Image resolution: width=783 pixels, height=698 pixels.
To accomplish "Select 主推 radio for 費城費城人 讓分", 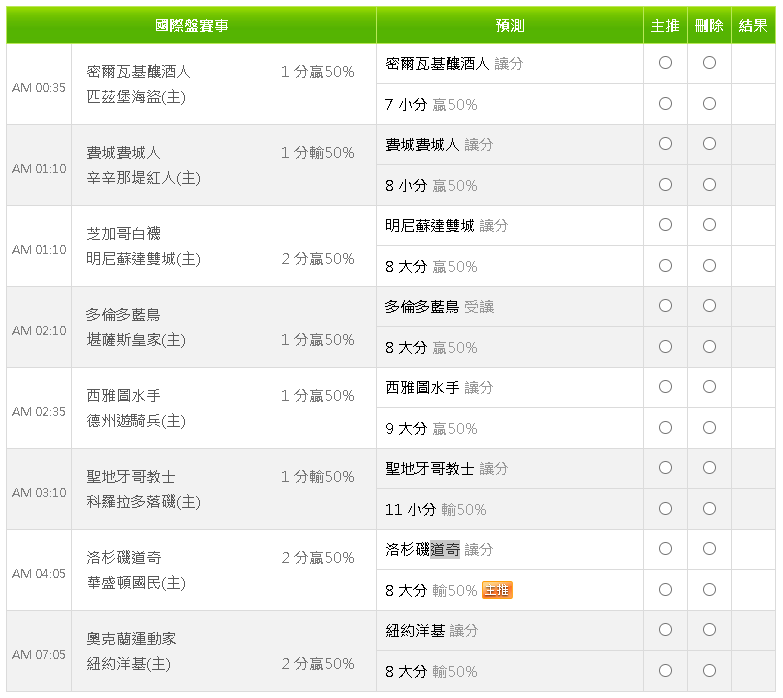I will tap(665, 144).
